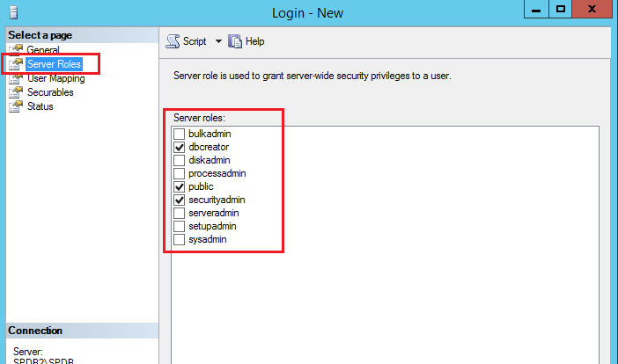Select the diskadmin role label

[210, 160]
